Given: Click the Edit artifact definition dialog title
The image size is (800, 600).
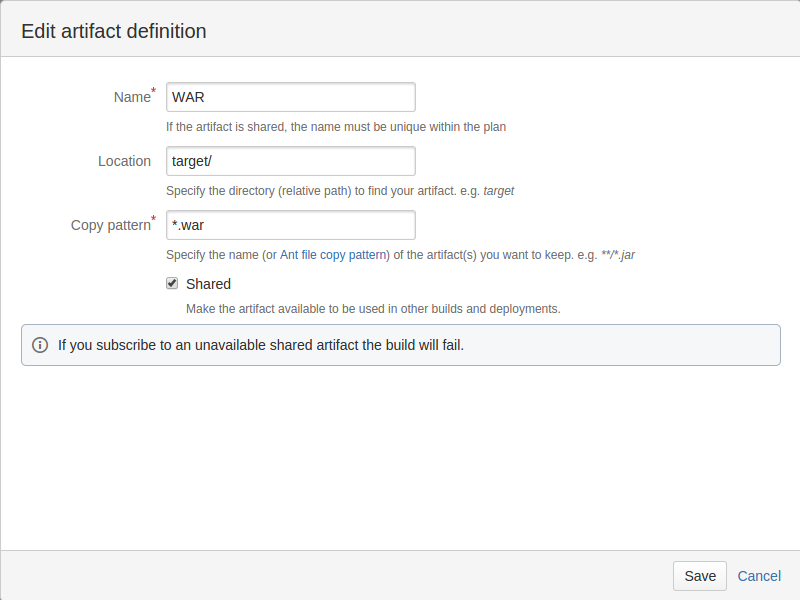Looking at the screenshot, I should 114,31.
